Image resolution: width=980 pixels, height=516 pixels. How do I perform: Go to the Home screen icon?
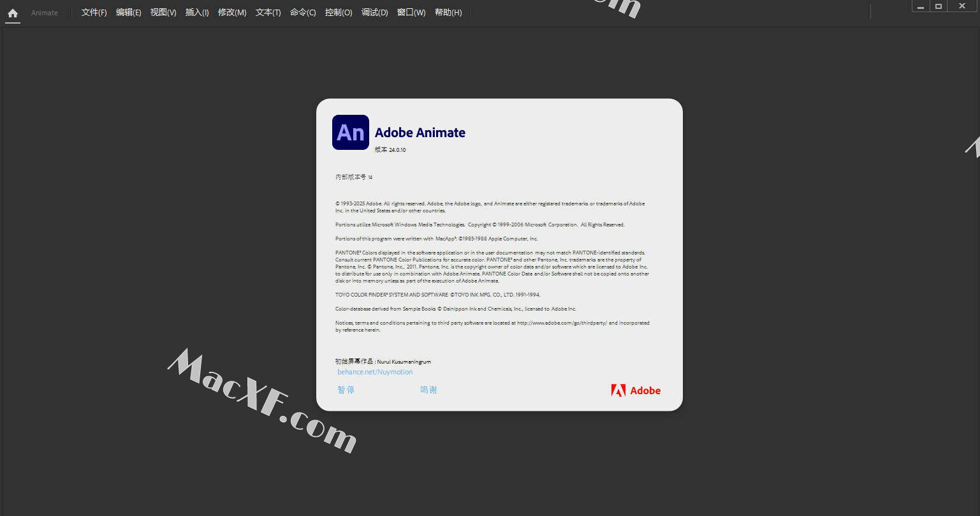tap(13, 13)
